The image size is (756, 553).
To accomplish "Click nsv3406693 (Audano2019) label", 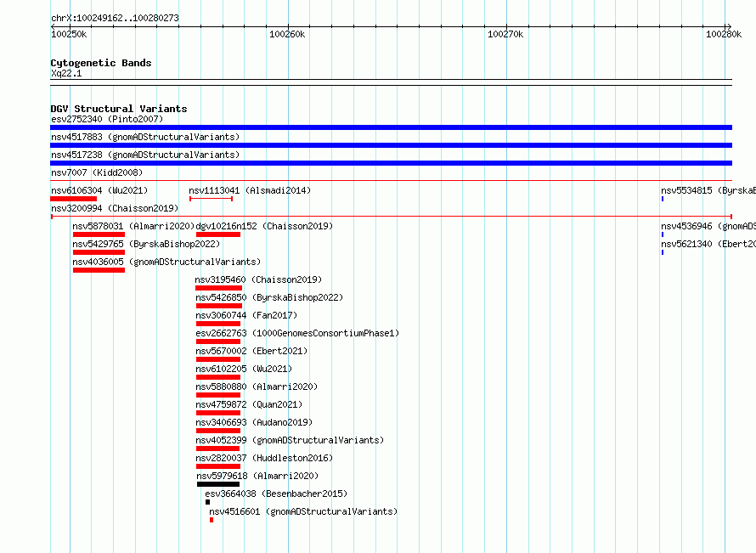I will (254, 422).
